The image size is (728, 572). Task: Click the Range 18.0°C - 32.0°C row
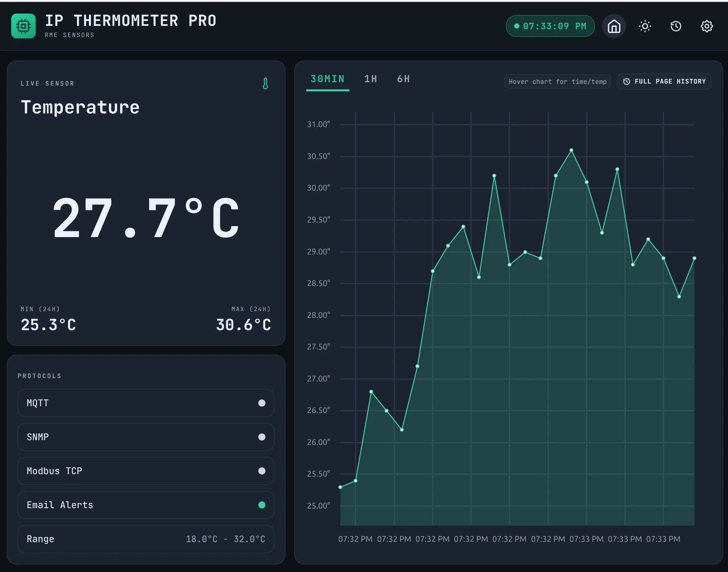pos(146,539)
